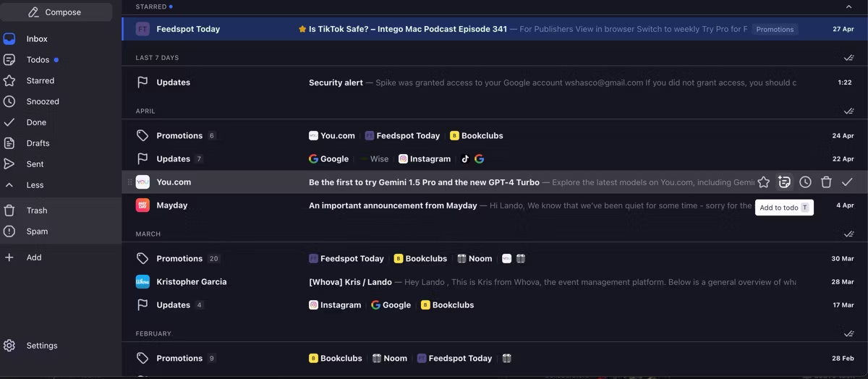The image size is (868, 379).
Task: Expand the March Promotions group of 20
Action: tap(495, 259)
